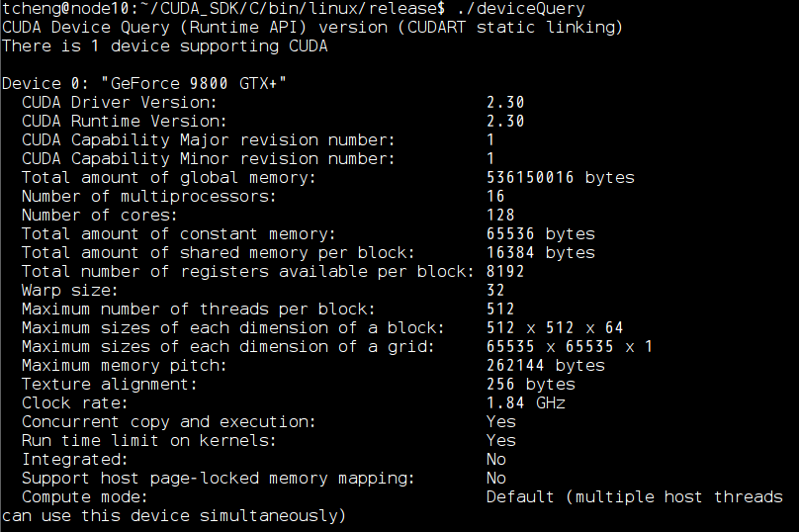This screenshot has height=532, width=799.
Task: Click the registers per block value 8192
Action: (x=505, y=272)
